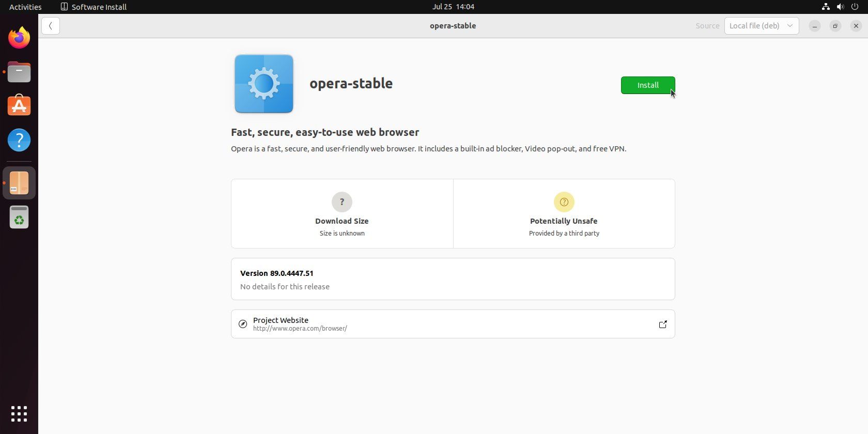
Task: Click the large opera-stable name next to app icon
Action: click(x=351, y=84)
